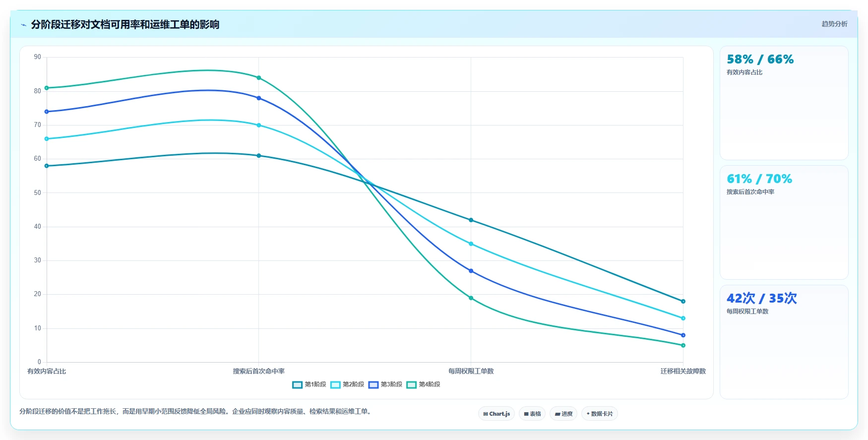868x440 pixels.
Task: Click 第2阶段 data point at 迁移相关故障数 (13)
Action: (x=683, y=318)
